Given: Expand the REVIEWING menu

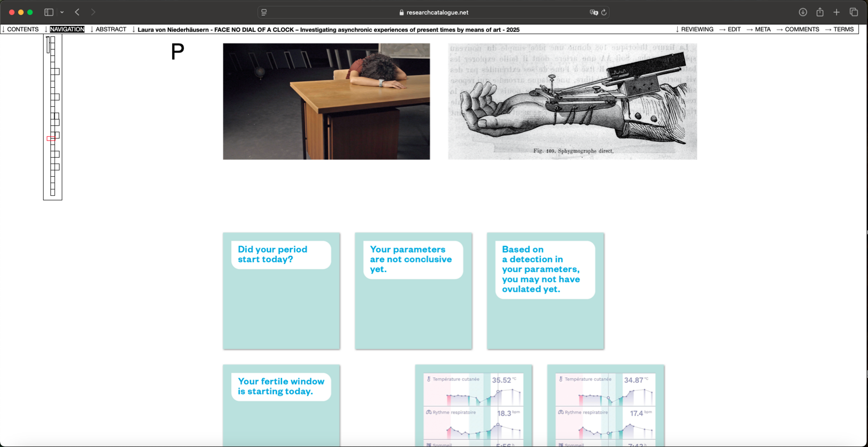Looking at the screenshot, I should (694, 29).
